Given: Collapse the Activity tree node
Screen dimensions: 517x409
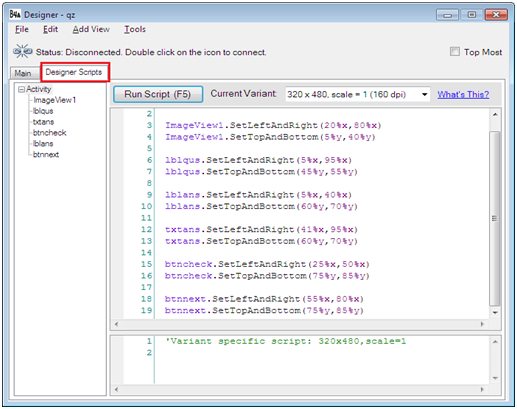Looking at the screenshot, I should (21, 89).
